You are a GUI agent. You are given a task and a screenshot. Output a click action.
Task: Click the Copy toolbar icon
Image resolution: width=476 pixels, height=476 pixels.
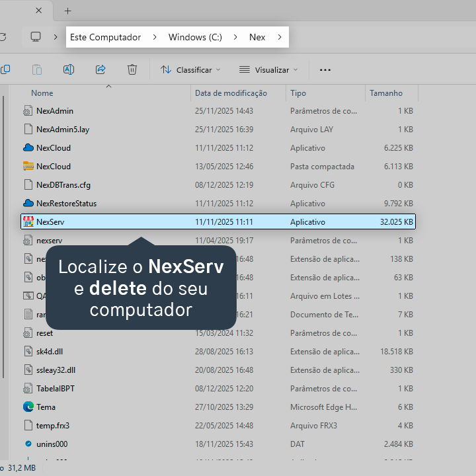click(5, 69)
